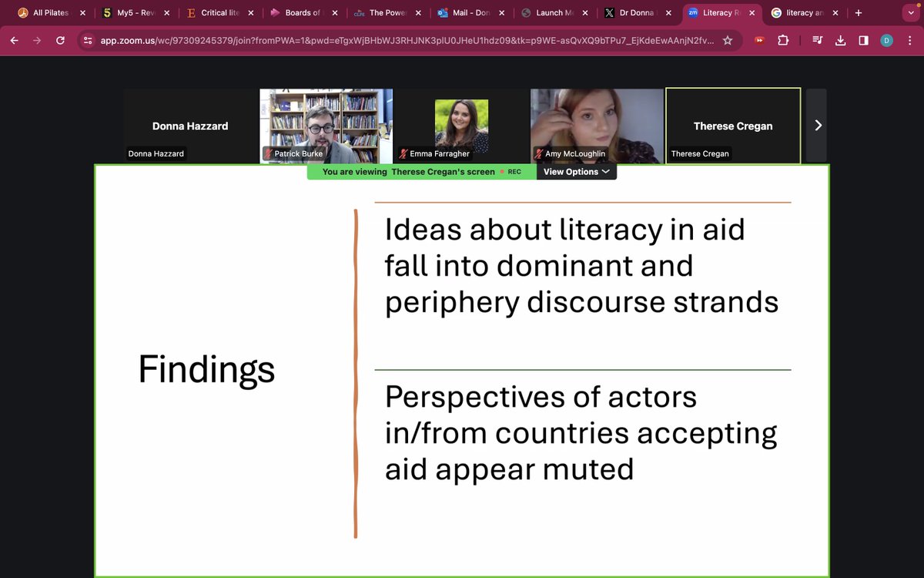Close the Google literacy search tab

835,12
